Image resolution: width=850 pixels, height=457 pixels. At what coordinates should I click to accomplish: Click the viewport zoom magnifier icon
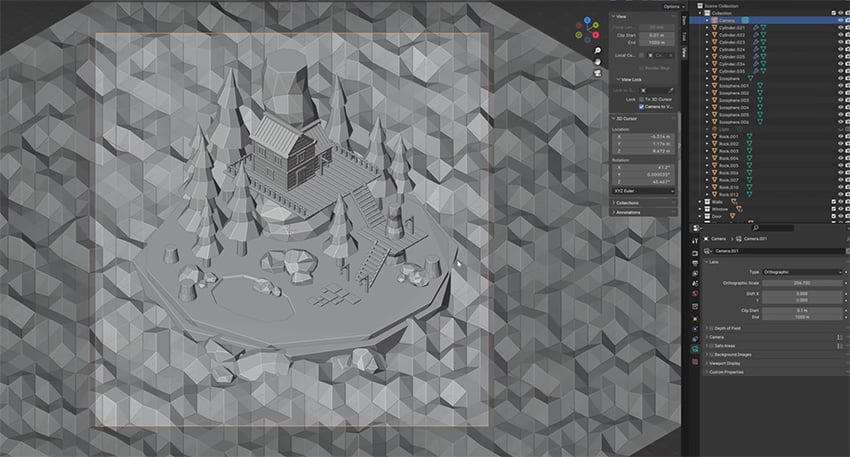pyautogui.click(x=597, y=50)
